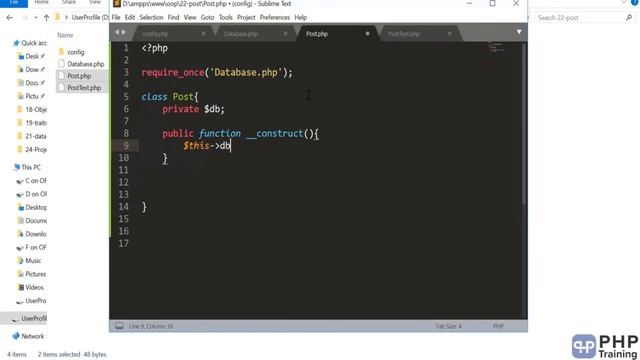
Task: Open the Music folder under This PC
Action: click(29, 260)
